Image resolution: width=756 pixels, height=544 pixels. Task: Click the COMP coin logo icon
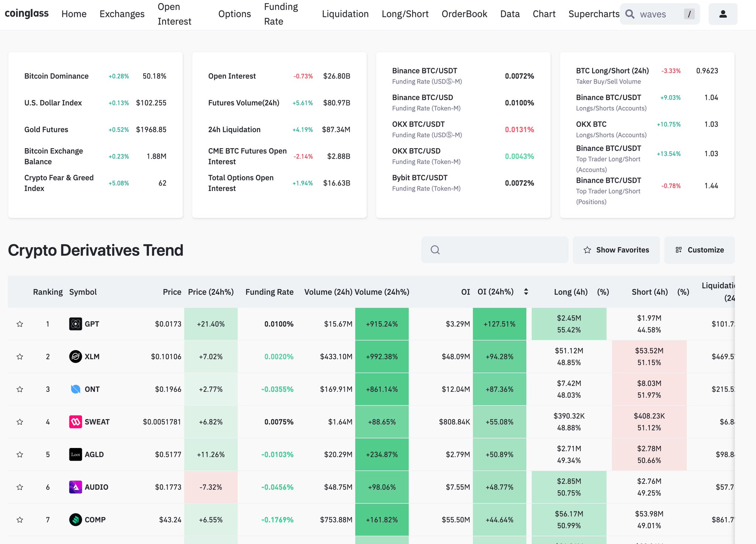point(76,520)
